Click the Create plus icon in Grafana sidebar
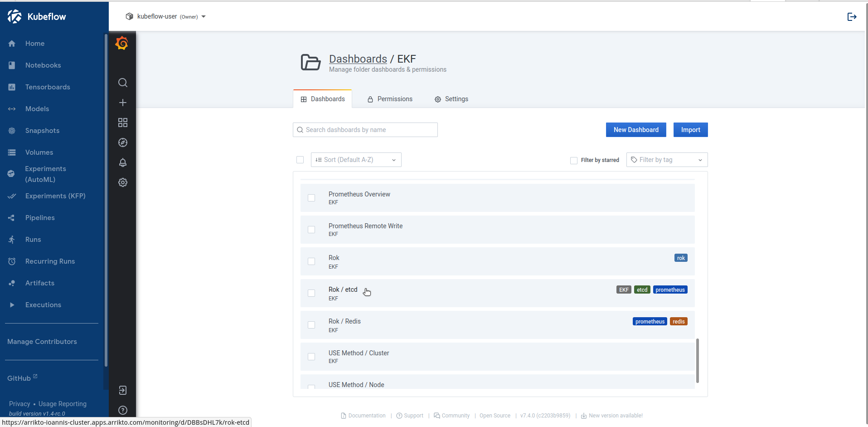868x427 pixels. [123, 103]
